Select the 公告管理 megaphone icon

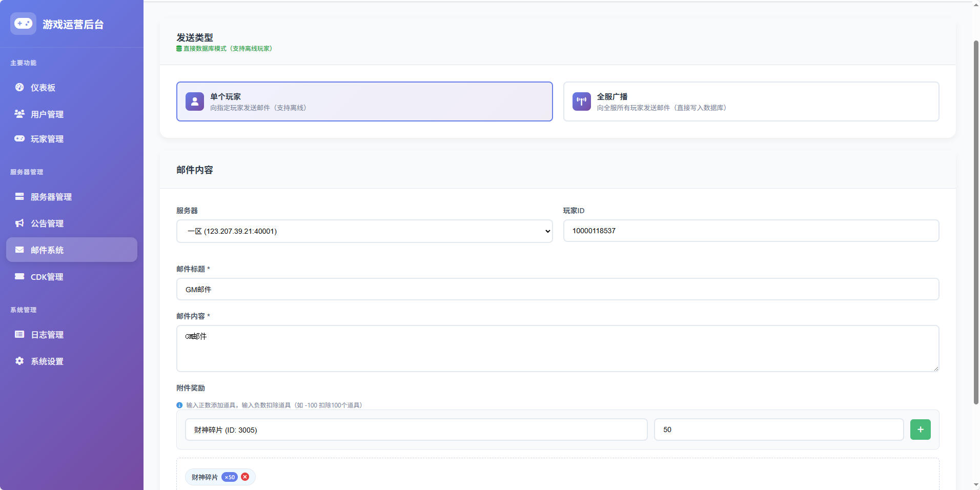[x=19, y=223]
